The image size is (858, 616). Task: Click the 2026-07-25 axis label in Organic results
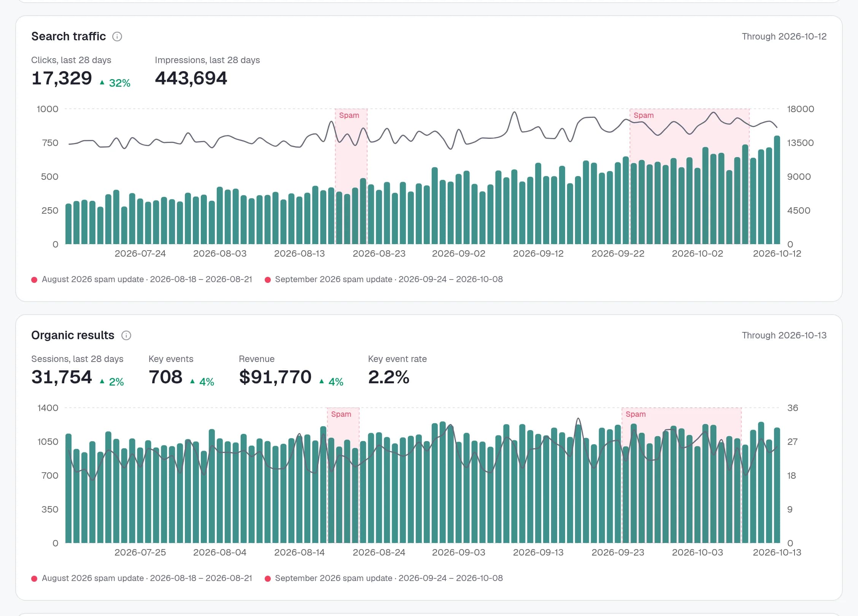(x=140, y=552)
